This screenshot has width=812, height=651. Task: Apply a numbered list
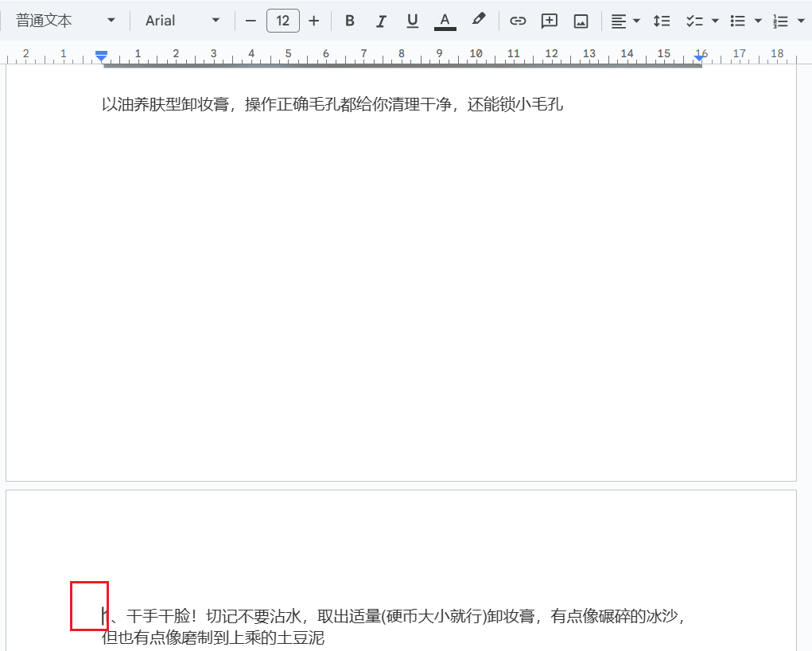781,21
